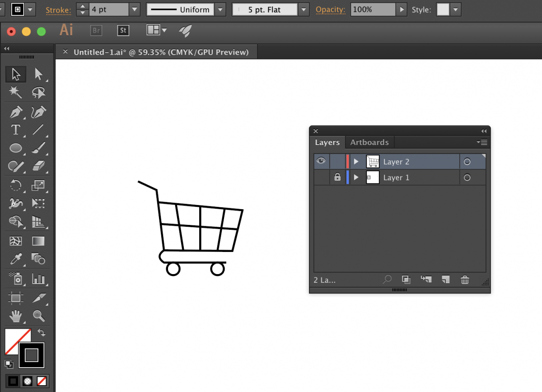Unlock Layer 1 via lock icon
The height and width of the screenshot is (392, 542).
pos(337,177)
